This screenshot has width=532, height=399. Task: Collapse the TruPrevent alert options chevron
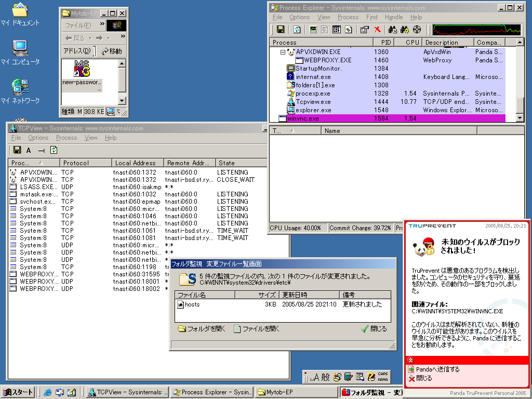pos(410,360)
